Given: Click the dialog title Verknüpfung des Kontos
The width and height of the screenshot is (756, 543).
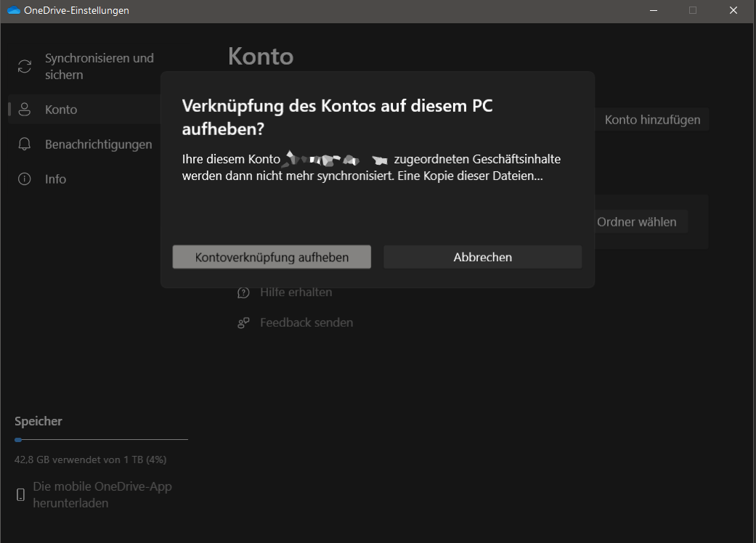Looking at the screenshot, I should tap(337, 117).
